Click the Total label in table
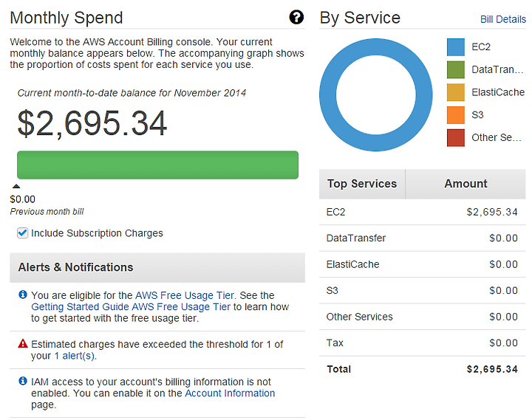Screen dimensions: 532x420 pos(338,369)
